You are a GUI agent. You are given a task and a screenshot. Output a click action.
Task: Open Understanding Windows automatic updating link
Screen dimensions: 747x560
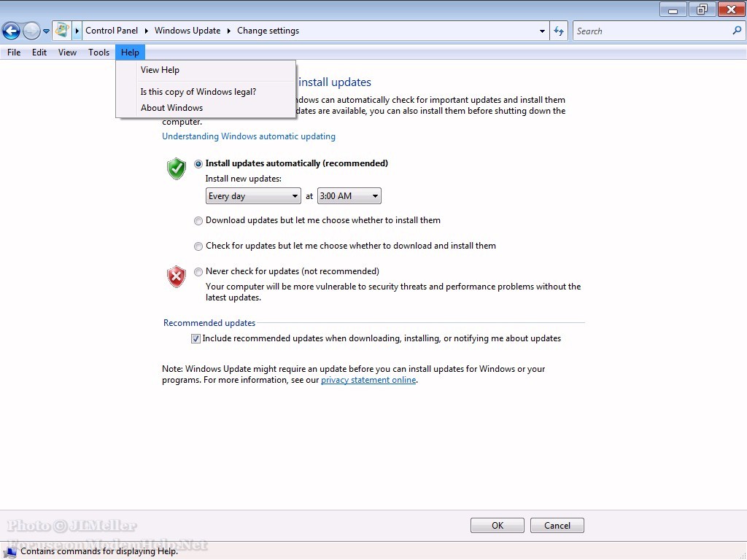click(249, 136)
